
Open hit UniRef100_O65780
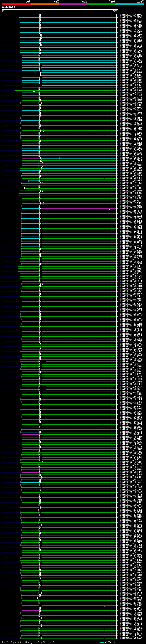click(131, 20)
